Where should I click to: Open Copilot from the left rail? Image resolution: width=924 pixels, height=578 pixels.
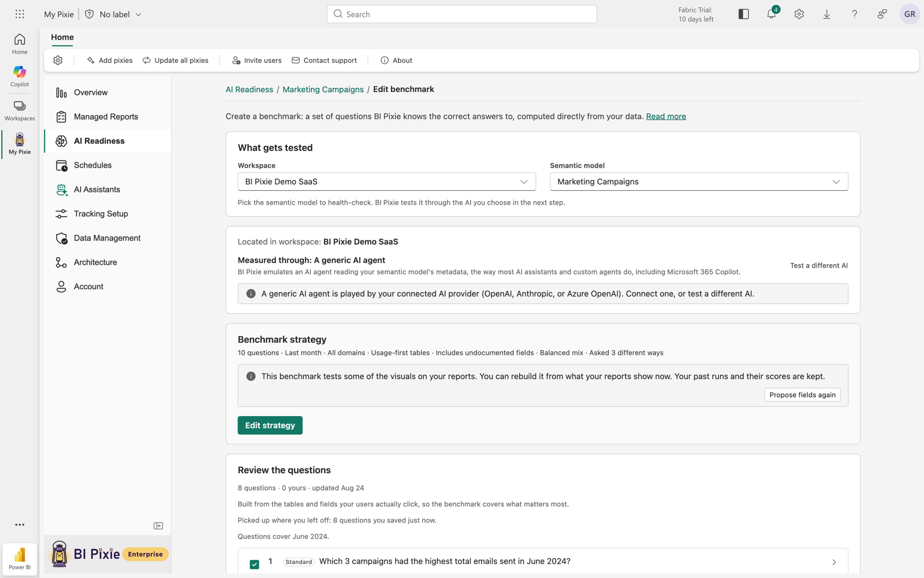tap(20, 76)
